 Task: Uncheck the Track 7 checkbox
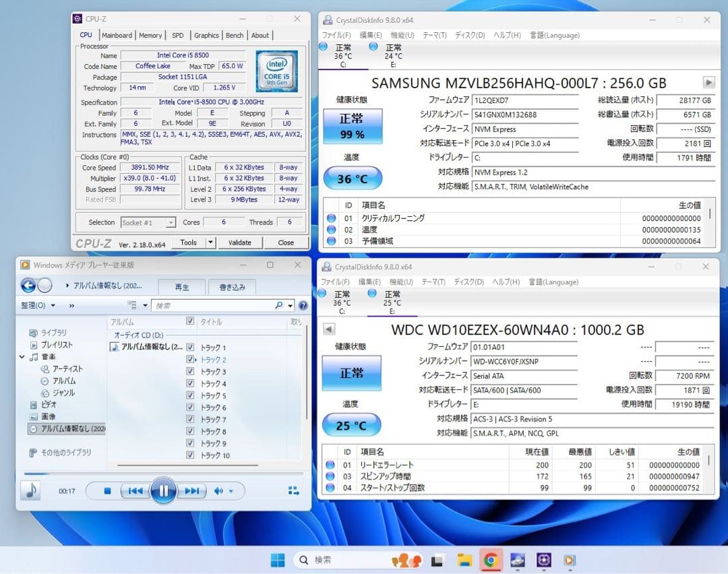pyautogui.click(x=190, y=419)
